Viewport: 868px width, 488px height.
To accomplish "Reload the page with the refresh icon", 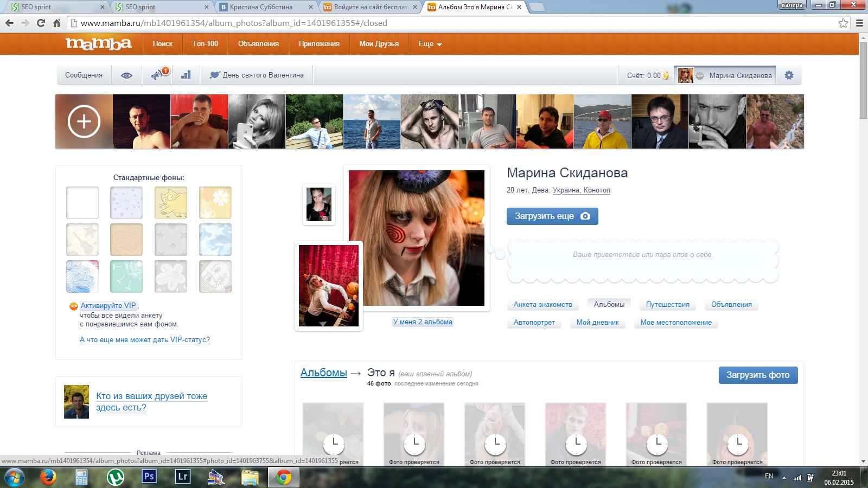I will tap(41, 23).
